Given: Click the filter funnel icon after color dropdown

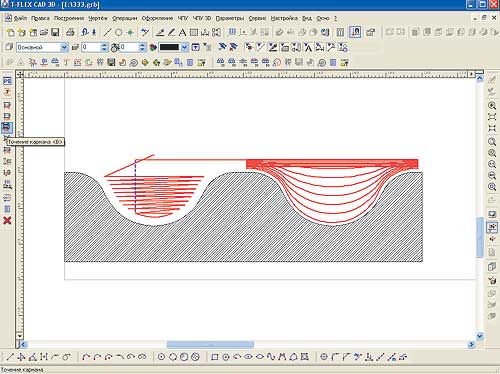Looking at the screenshot, I should click(x=196, y=47).
